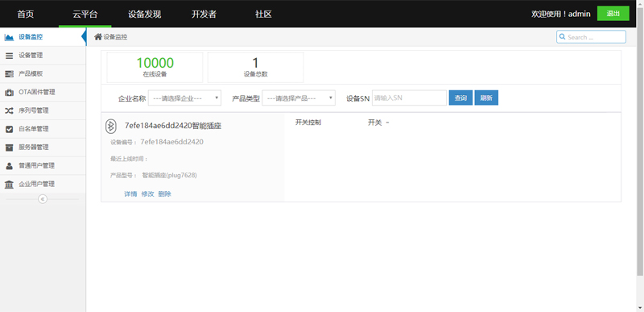The image size is (644, 312).
Task: Click the server icon beside 产品模板
Action: pos(9,74)
